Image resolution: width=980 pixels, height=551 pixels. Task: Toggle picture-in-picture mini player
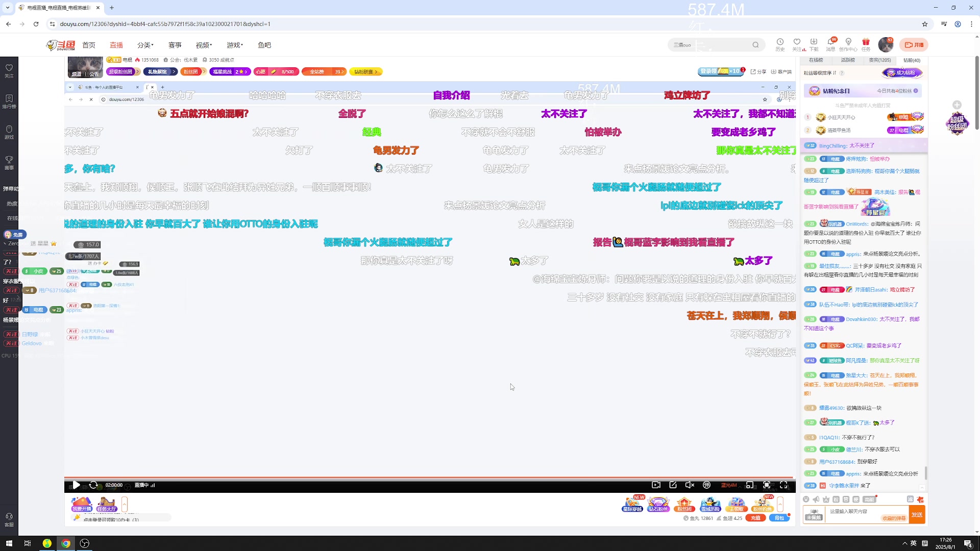coord(749,485)
